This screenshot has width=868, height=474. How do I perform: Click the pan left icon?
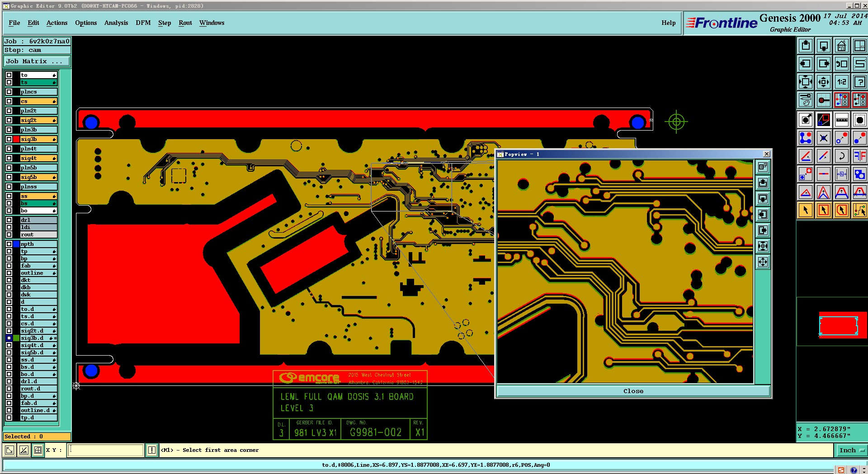coord(806,64)
